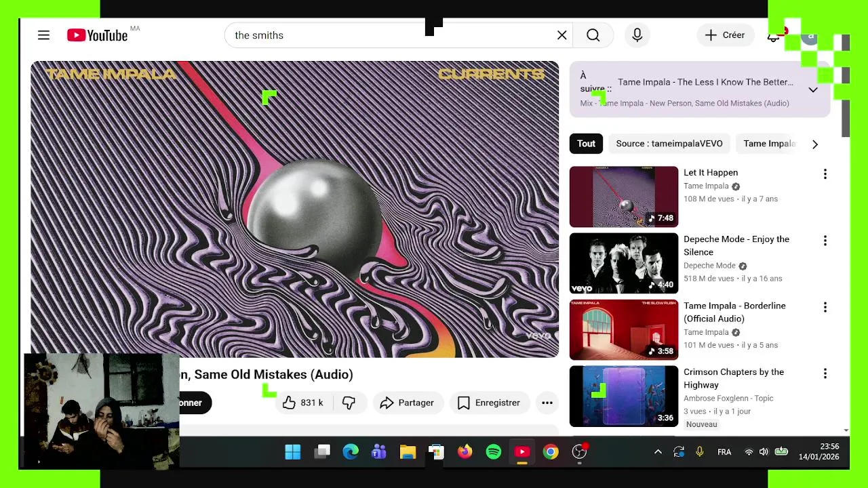
Task: Open Ambrose Foxglenn - Topic channel link
Action: click(728, 399)
